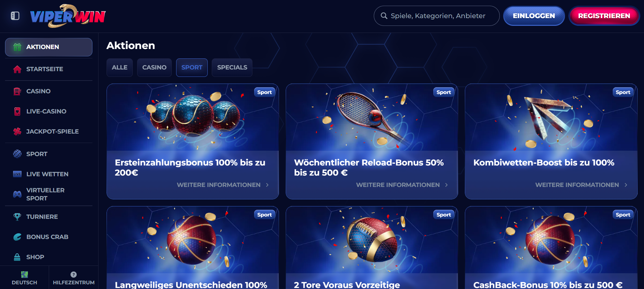Go to Startseite house icon

pos(17,69)
